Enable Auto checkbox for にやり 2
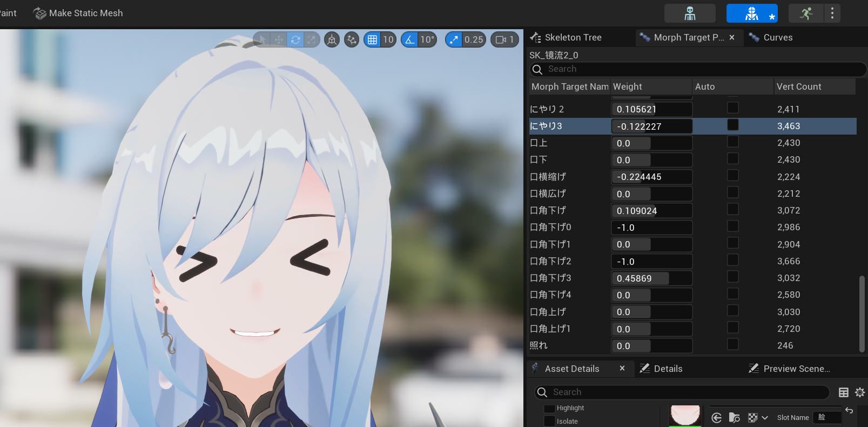This screenshot has height=427, width=868. 733,108
